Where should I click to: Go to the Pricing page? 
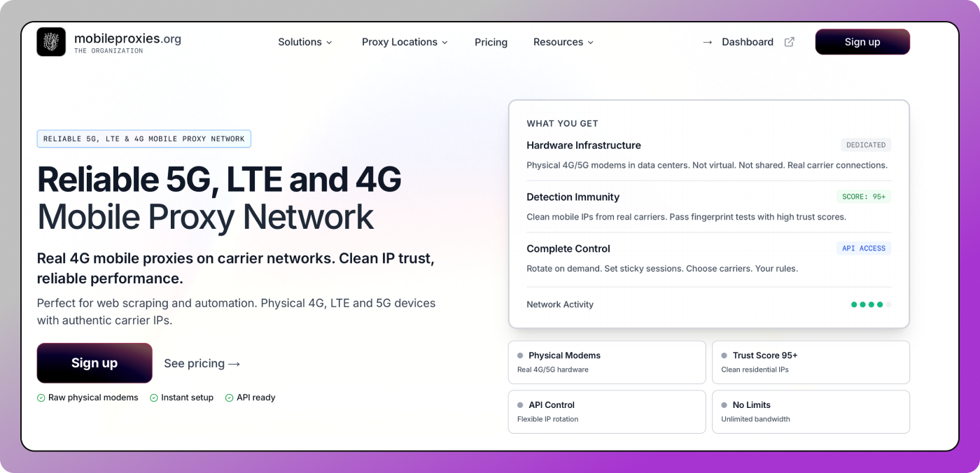(491, 42)
